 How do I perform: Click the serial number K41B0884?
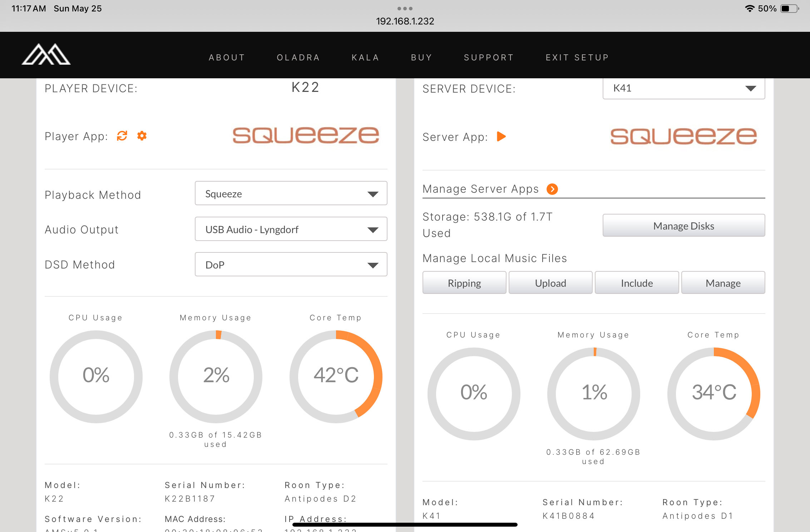568,516
